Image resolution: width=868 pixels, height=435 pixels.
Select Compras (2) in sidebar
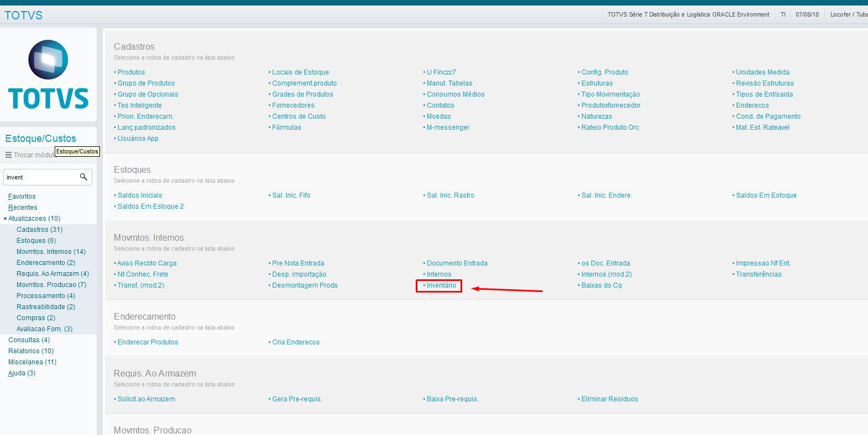click(x=36, y=318)
